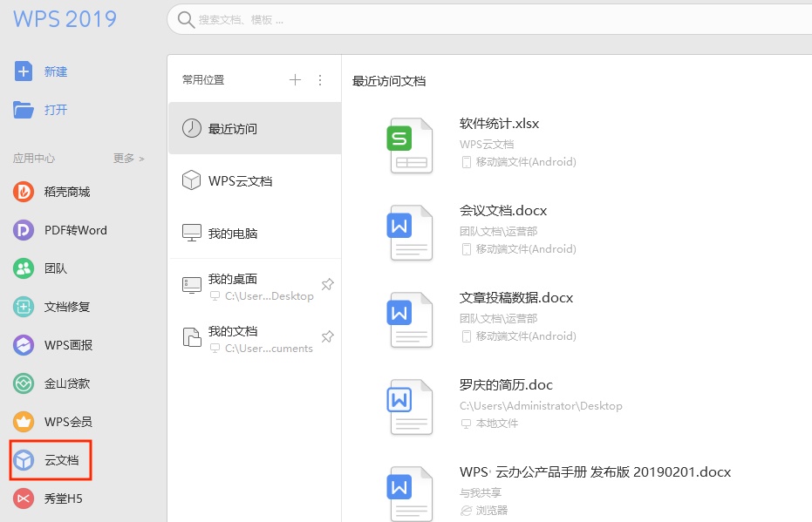Click the 稻壳商城 label

tap(67, 192)
